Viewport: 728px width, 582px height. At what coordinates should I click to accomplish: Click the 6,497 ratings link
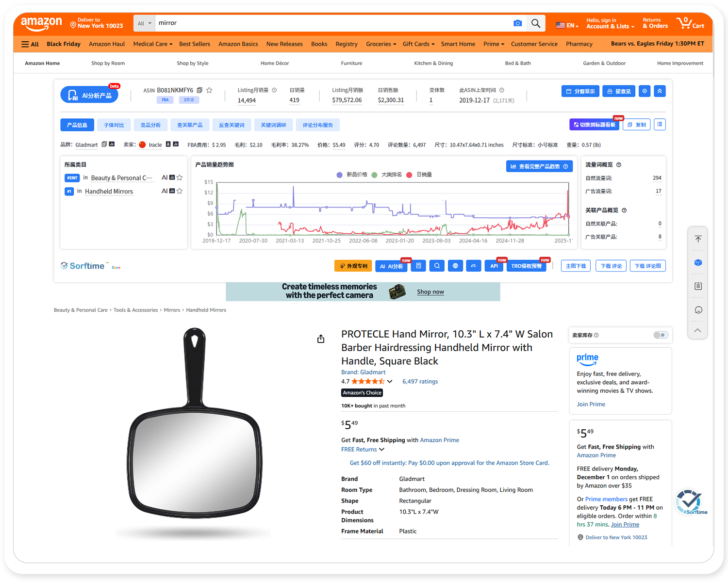click(x=420, y=382)
